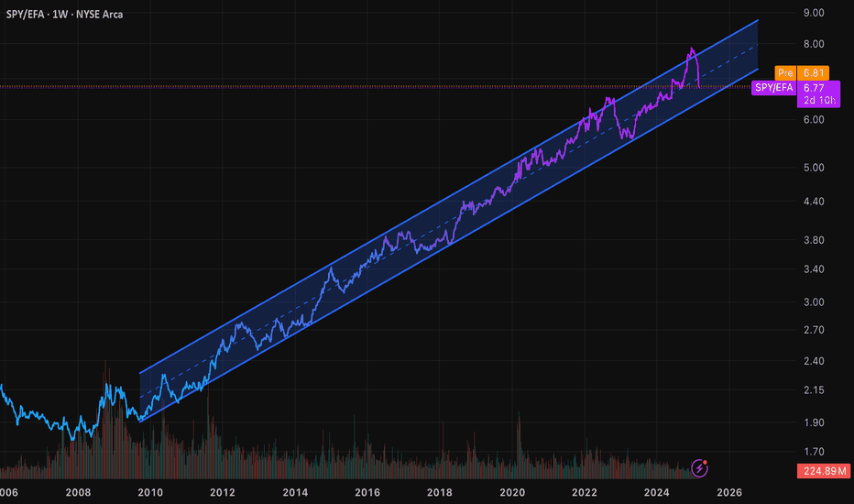Click the 1.70 price axis label

(814, 452)
